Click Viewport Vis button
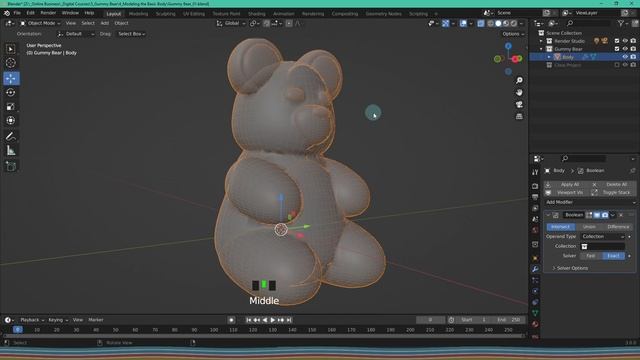The width and height of the screenshot is (640, 360). tap(566, 193)
